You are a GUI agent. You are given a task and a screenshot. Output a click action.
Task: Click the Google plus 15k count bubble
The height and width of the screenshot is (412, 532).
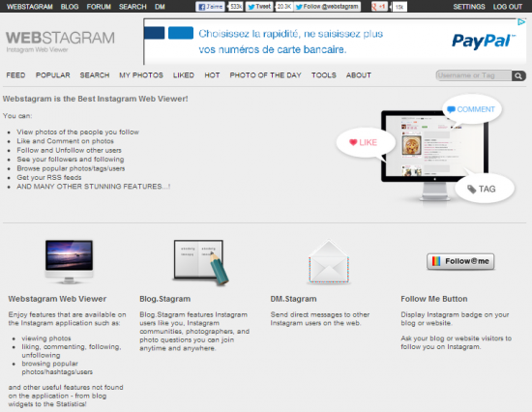[x=399, y=7]
